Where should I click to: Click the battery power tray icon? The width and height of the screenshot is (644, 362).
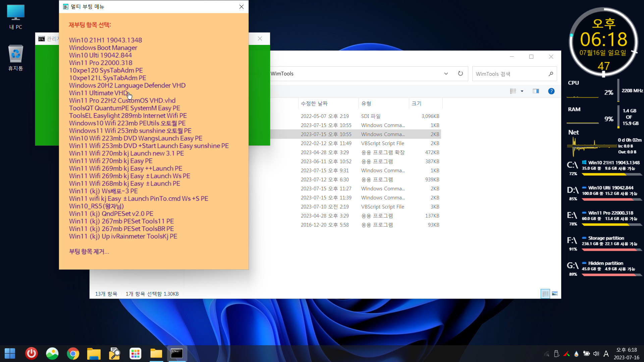(586, 354)
